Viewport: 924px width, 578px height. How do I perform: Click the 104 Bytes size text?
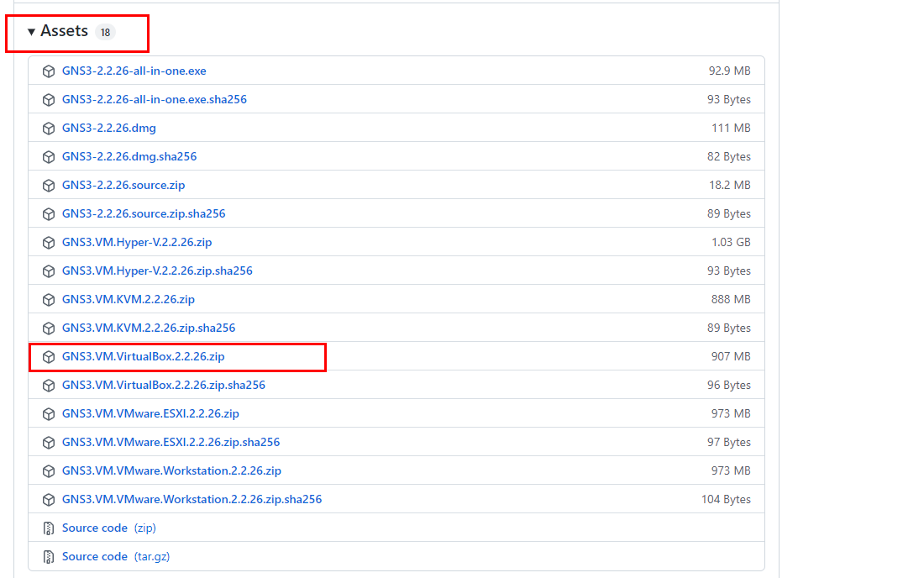(x=726, y=500)
